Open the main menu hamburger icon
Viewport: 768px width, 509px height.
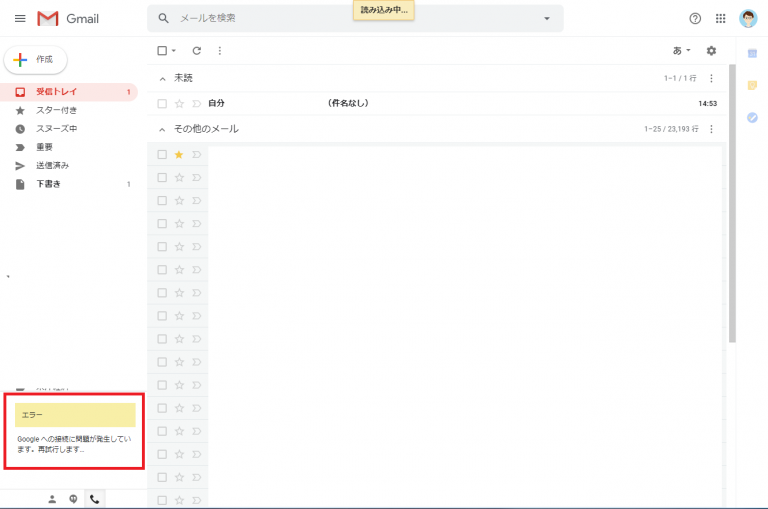point(20,19)
